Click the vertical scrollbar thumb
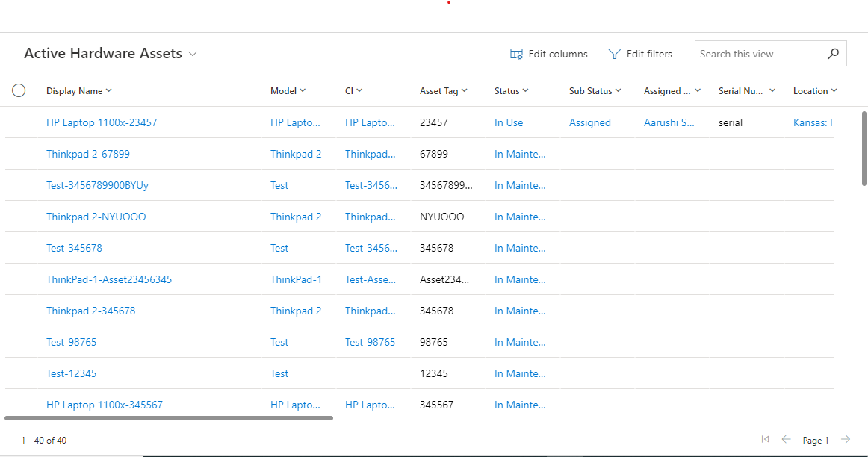The height and width of the screenshot is (457, 868). pyautogui.click(x=864, y=149)
